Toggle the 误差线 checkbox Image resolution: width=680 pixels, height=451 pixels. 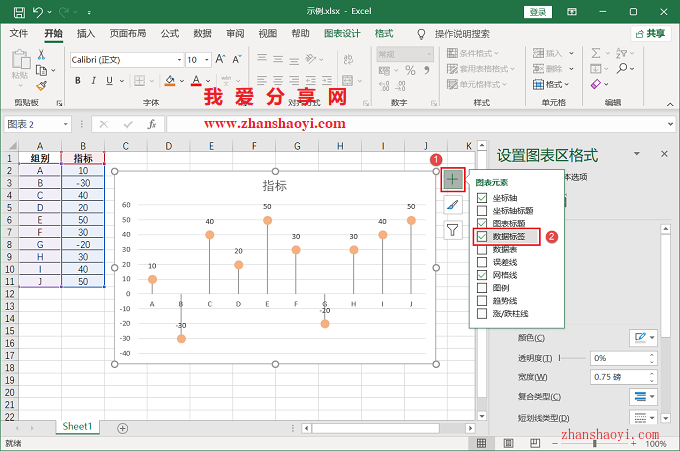coord(482,262)
